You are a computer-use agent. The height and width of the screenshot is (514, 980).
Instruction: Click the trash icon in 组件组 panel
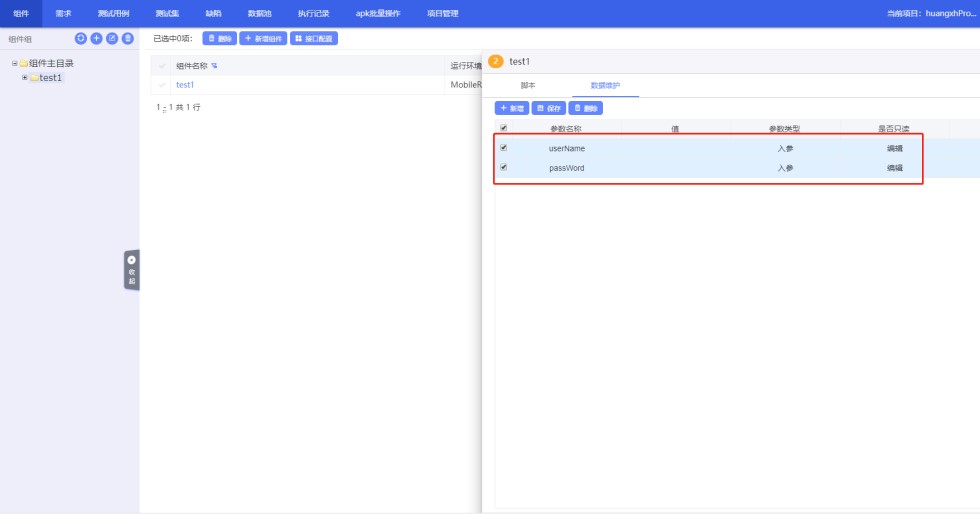coord(128,38)
